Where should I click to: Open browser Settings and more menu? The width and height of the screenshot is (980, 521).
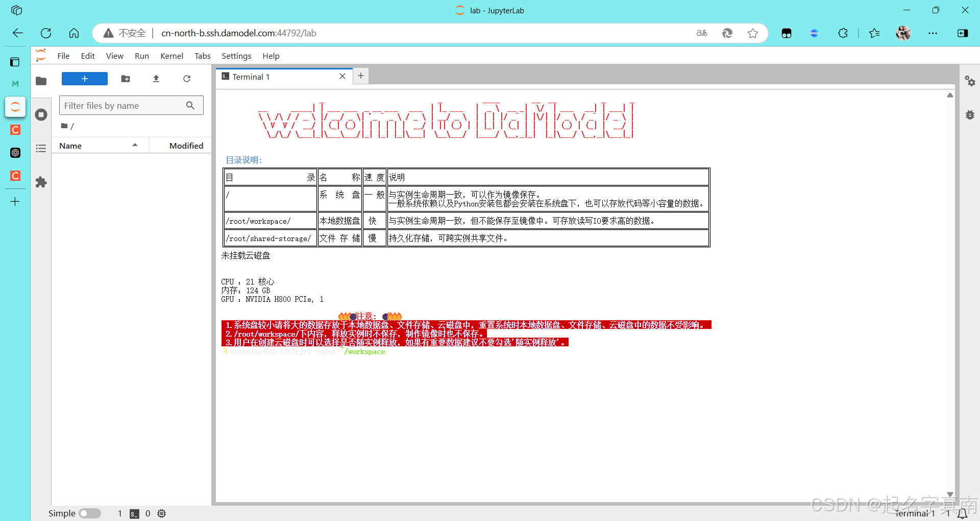pyautogui.click(x=933, y=33)
